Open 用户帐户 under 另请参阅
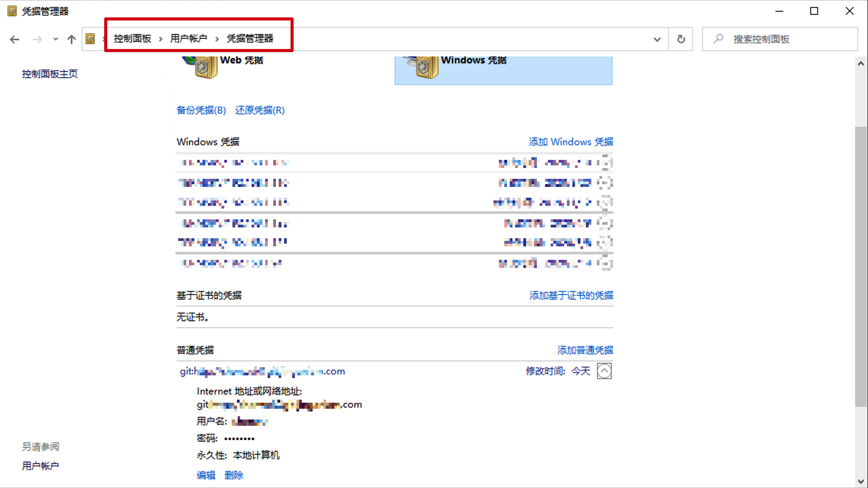 [41, 466]
